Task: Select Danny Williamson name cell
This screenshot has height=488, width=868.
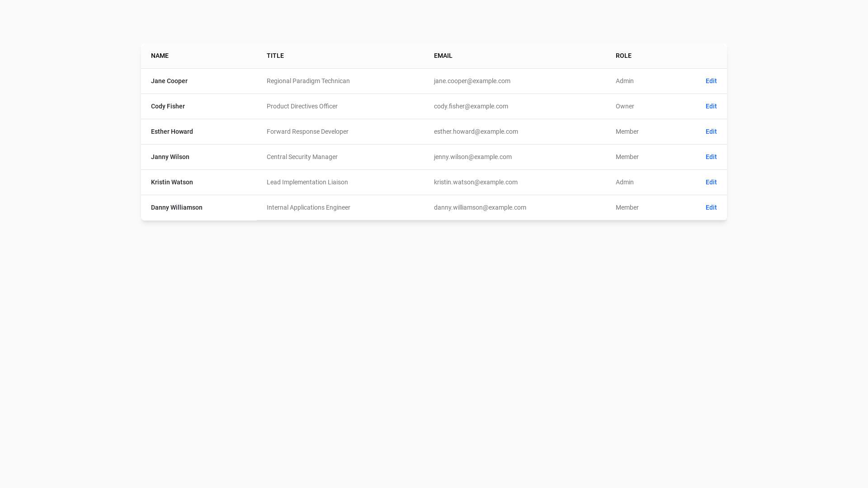Action: pos(176,207)
